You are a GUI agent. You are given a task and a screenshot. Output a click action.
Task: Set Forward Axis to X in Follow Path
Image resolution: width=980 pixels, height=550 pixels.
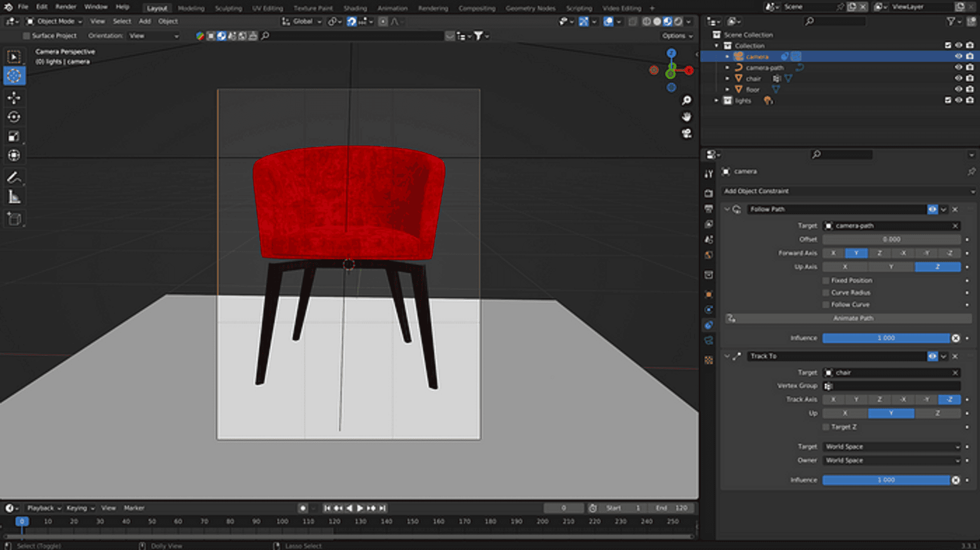[x=833, y=253]
